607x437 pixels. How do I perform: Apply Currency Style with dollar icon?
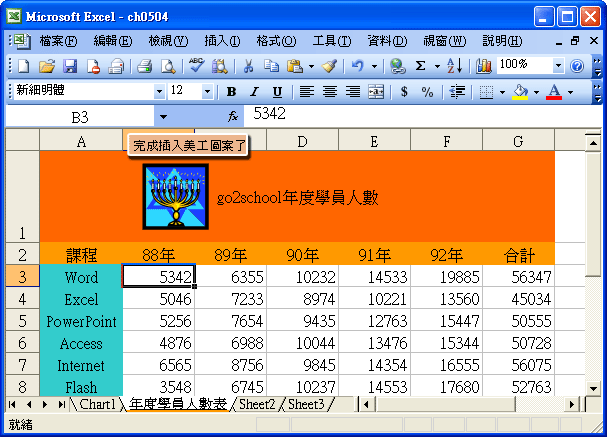404,91
